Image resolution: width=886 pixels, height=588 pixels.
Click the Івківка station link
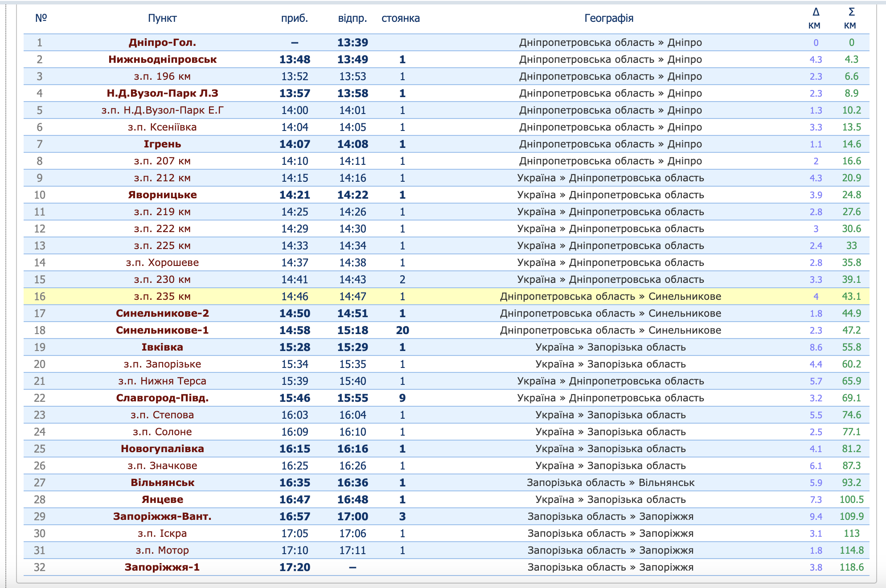[162, 347]
